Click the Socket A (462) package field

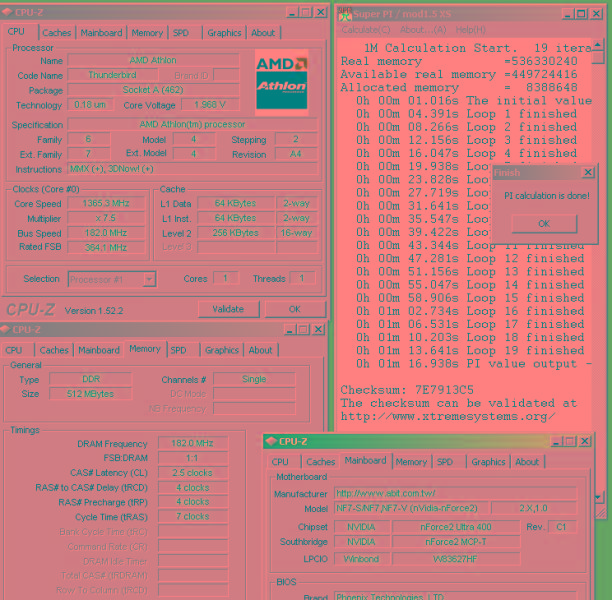[153, 90]
